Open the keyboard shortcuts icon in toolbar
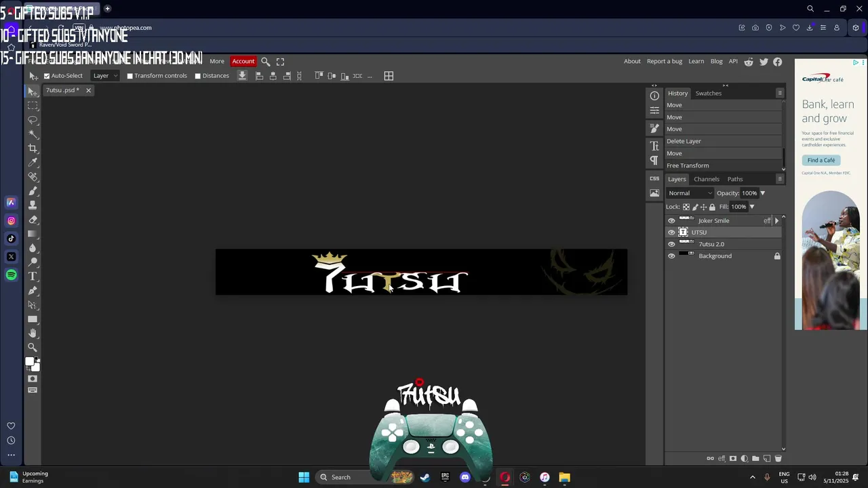868x488 pixels. [x=33, y=390]
